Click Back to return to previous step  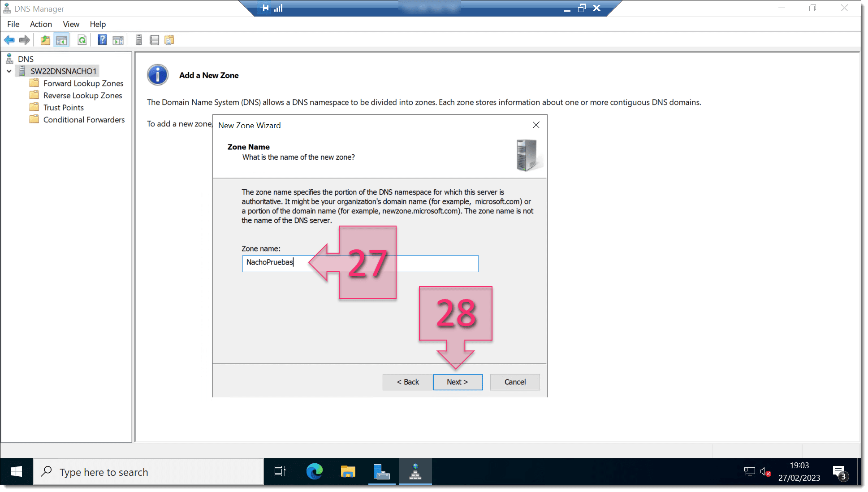pos(408,382)
